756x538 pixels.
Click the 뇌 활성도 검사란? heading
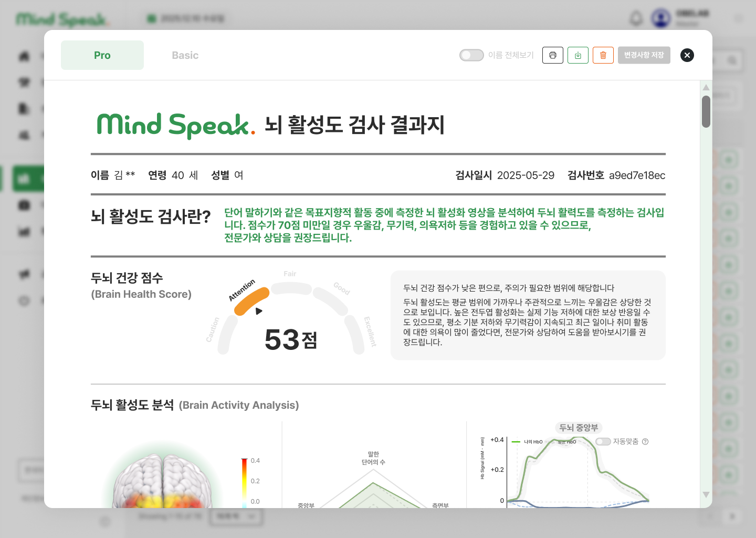click(x=151, y=216)
